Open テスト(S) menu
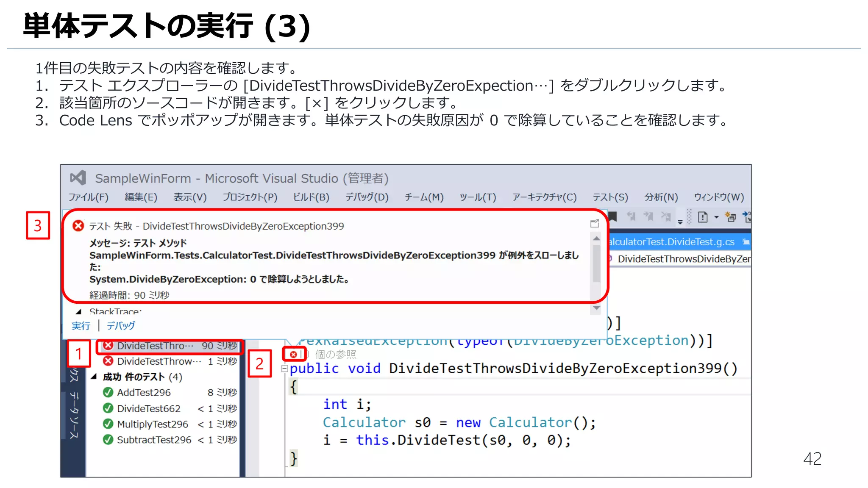 click(x=610, y=197)
